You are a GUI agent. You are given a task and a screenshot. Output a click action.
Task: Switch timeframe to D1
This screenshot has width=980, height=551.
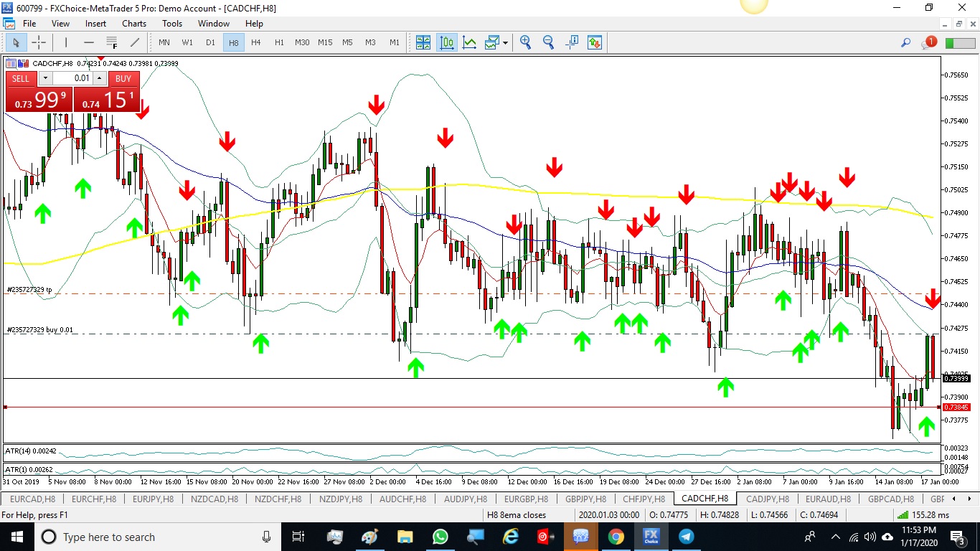pos(210,42)
